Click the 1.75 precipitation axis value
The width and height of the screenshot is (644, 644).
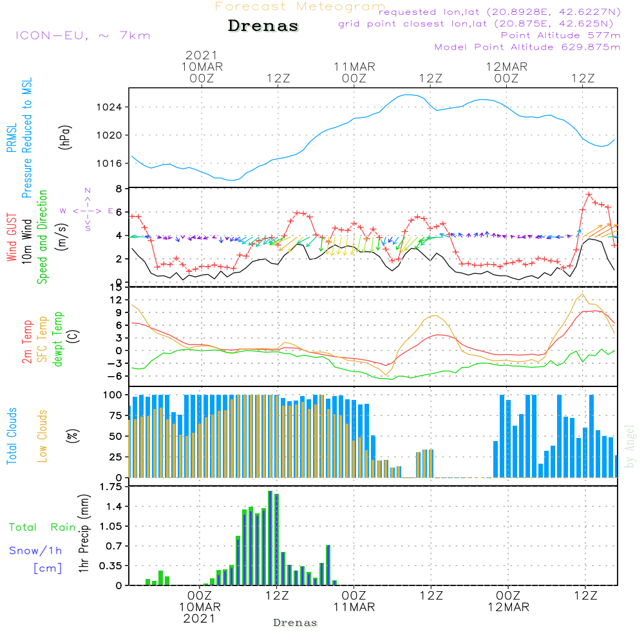[111, 487]
